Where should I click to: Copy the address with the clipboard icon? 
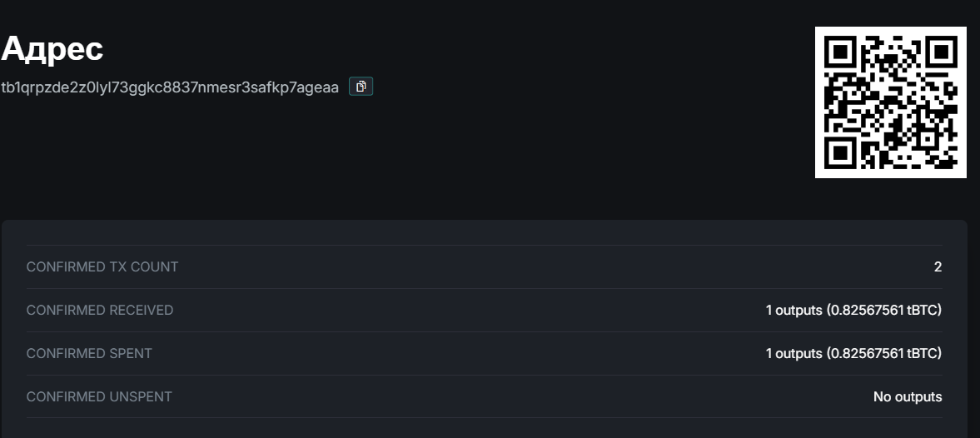point(361,87)
